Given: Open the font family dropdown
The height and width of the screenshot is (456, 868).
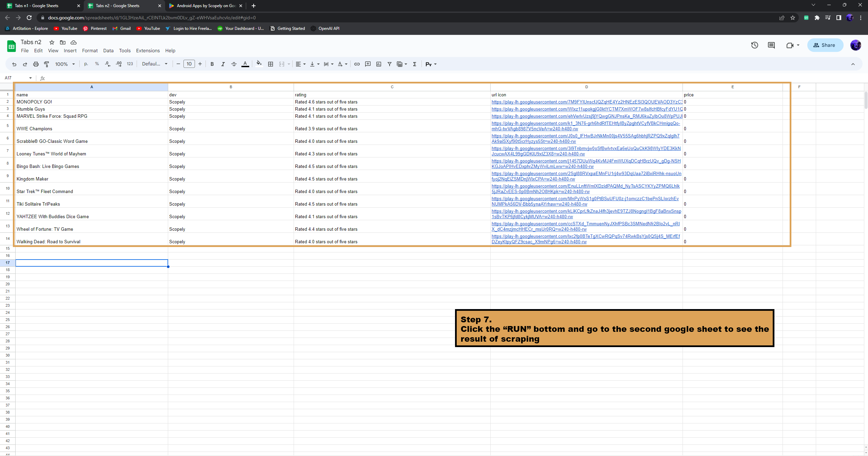Looking at the screenshot, I should pos(155,64).
